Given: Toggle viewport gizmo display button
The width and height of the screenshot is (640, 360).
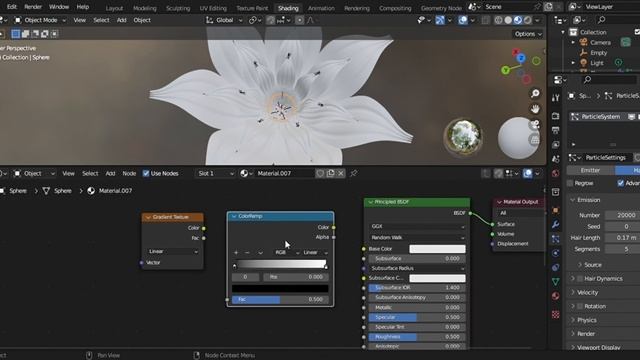Looking at the screenshot, I should (x=440, y=20).
